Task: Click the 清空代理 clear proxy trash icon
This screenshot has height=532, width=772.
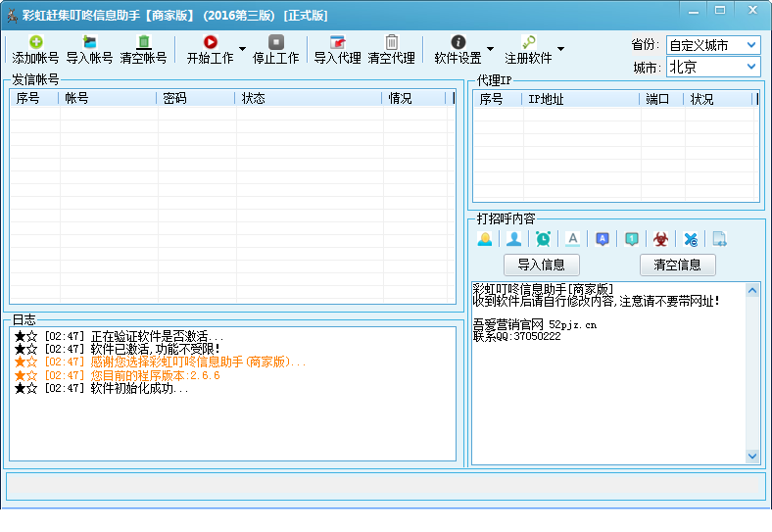Action: pyautogui.click(x=392, y=42)
